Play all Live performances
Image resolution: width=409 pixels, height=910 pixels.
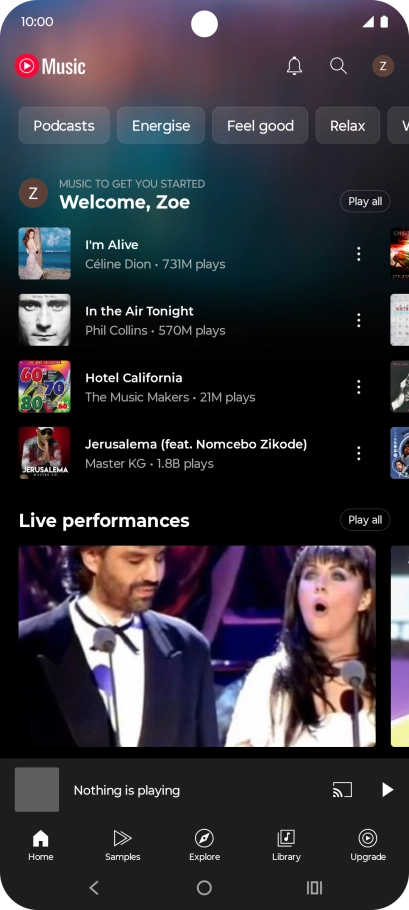click(x=365, y=520)
